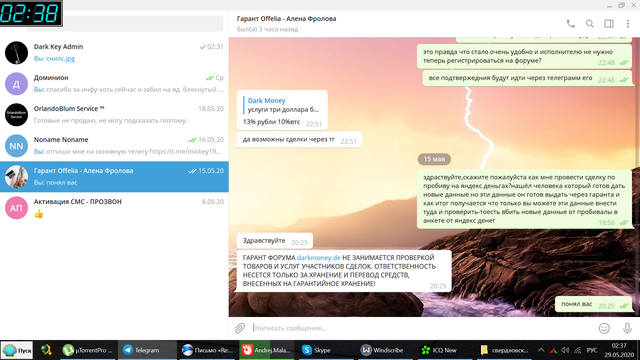The width and height of the screenshot is (640, 360).
Task: Open ICQ New taskbar item
Action: 439,350
